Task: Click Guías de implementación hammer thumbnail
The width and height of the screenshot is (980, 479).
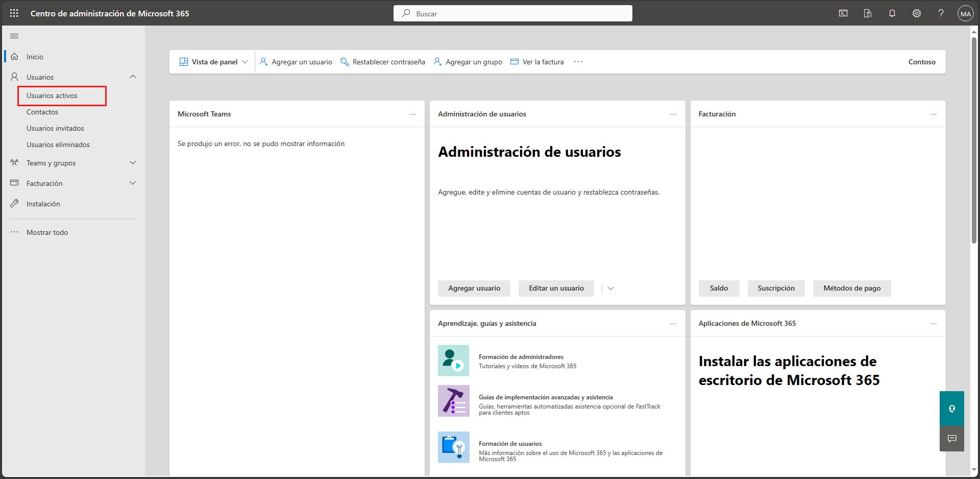Action: click(453, 401)
